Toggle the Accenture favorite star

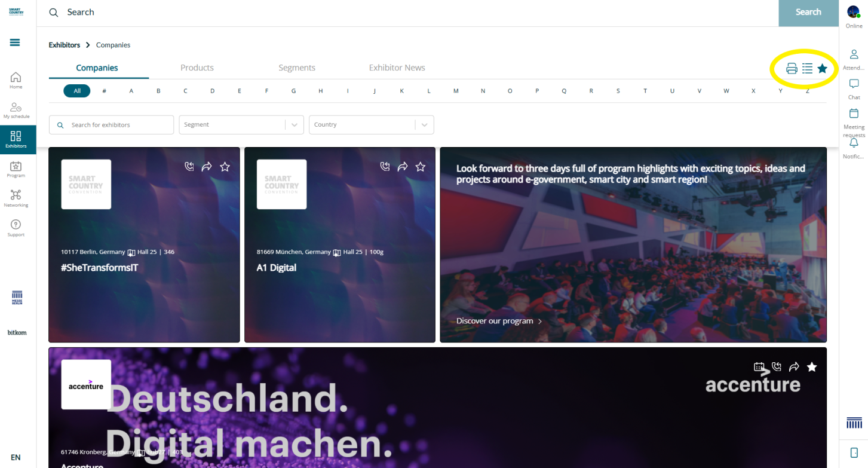(x=812, y=367)
